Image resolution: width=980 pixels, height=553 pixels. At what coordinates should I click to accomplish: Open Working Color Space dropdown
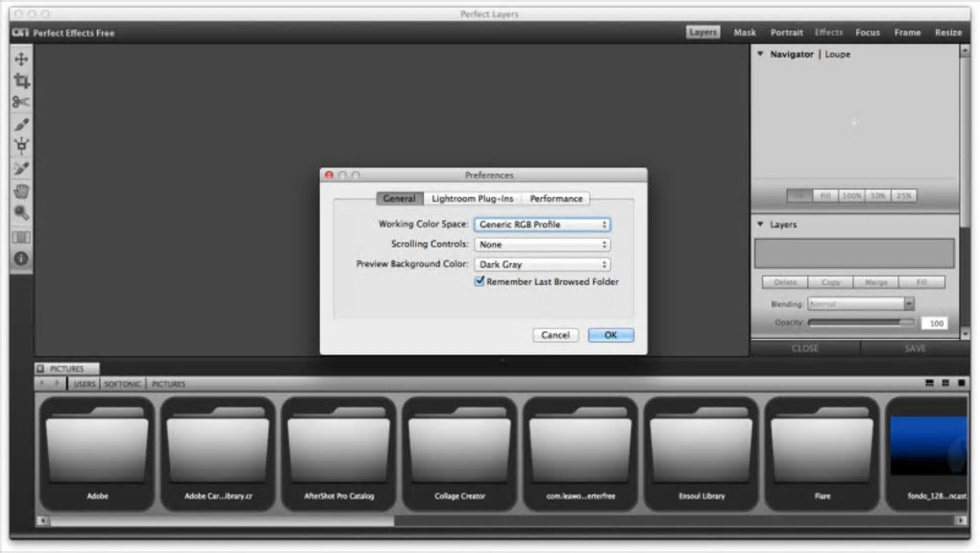[543, 225]
